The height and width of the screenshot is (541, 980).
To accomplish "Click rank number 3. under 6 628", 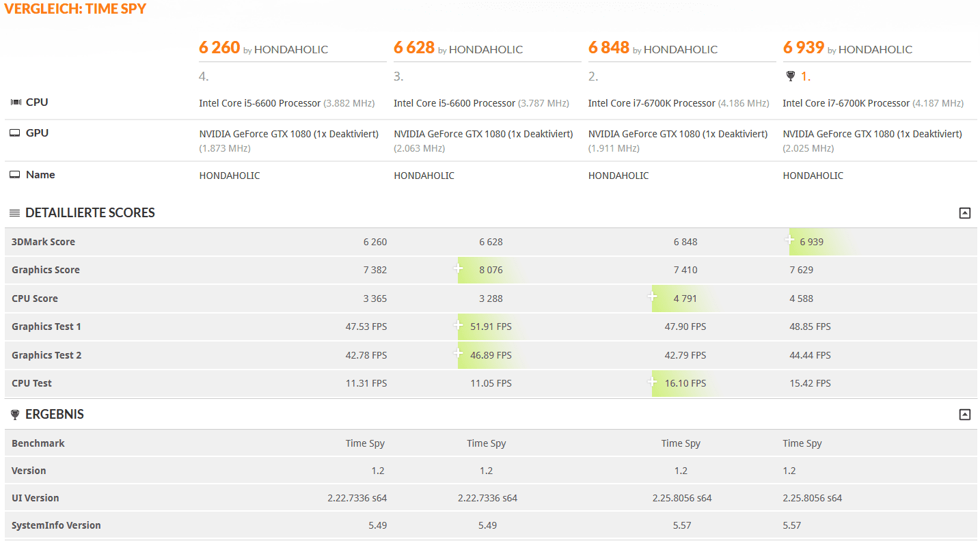I will tap(398, 77).
